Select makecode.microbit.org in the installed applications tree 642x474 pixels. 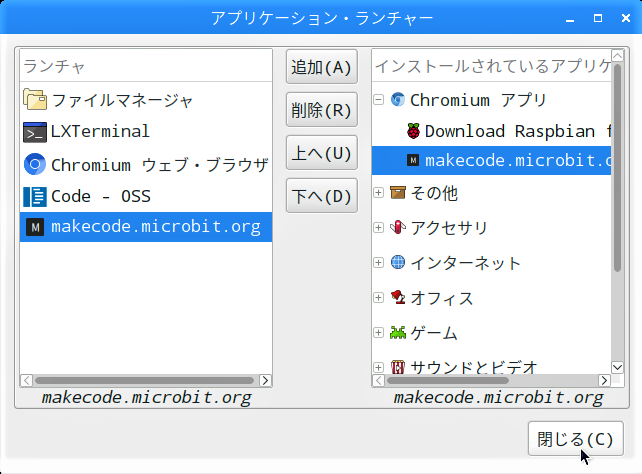(491, 160)
